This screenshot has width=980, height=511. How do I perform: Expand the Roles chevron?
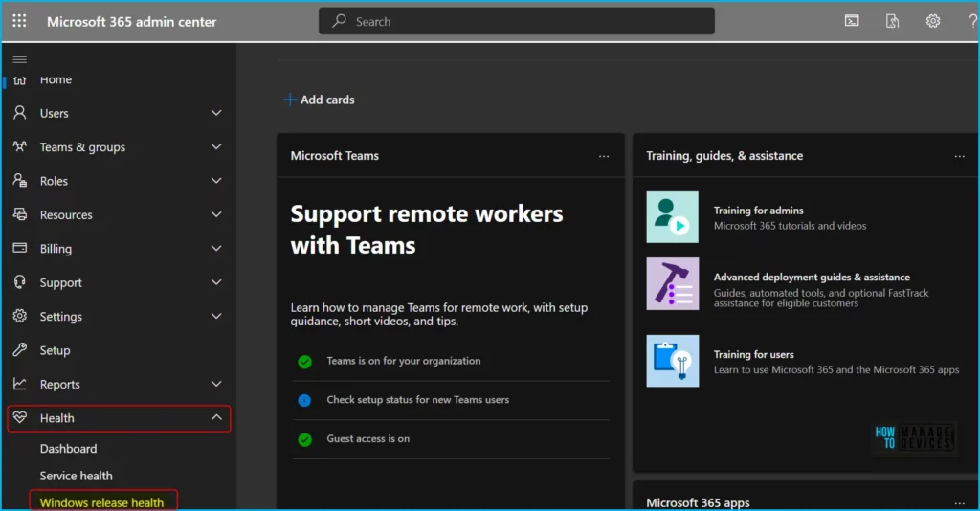tap(216, 181)
